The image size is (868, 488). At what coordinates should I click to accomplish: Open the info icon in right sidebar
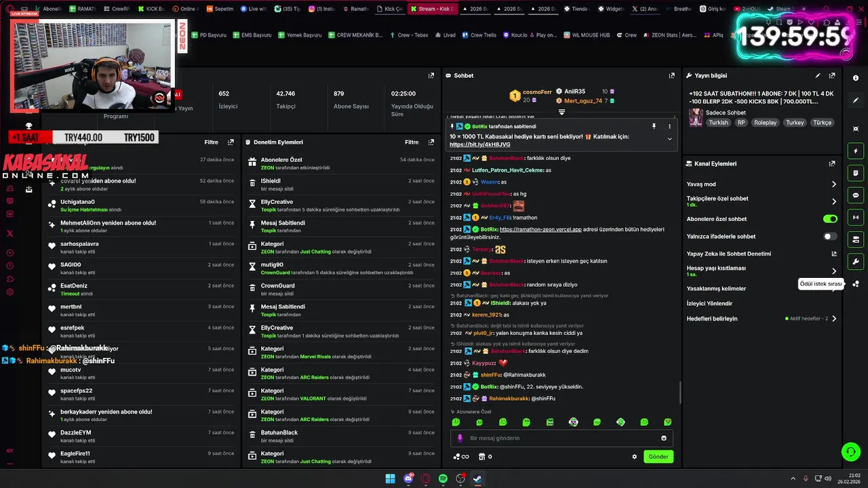pos(856,78)
